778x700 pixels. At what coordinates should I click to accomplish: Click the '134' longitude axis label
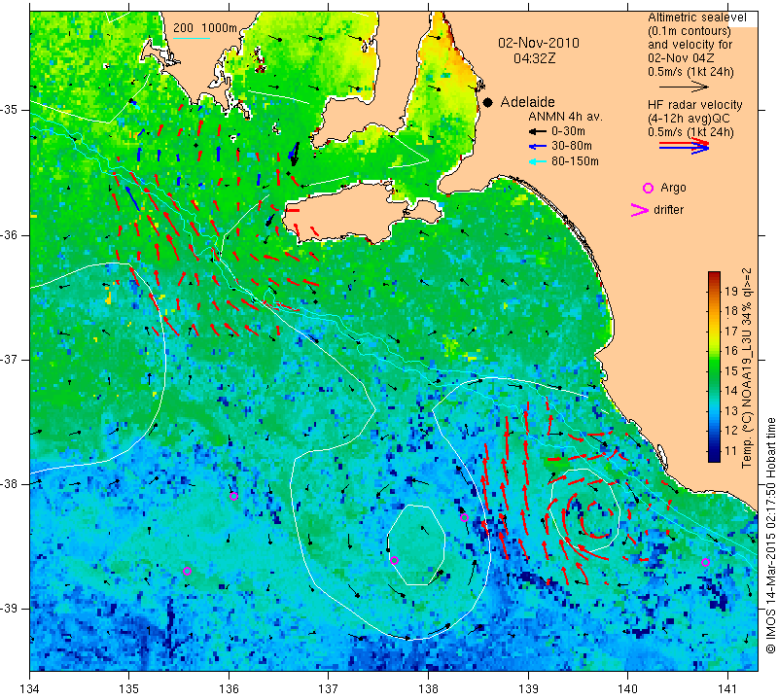[30, 689]
